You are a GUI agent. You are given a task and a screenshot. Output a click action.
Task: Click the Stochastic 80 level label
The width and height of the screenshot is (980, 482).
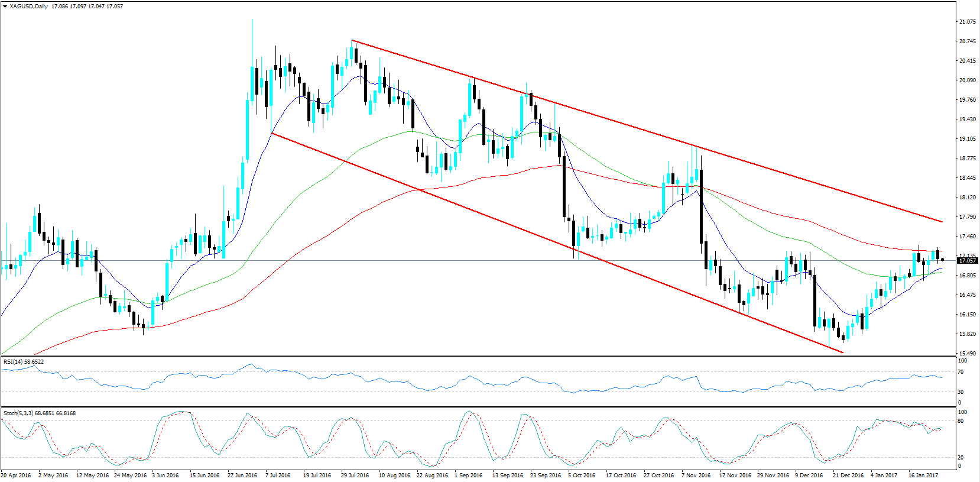tap(961, 421)
